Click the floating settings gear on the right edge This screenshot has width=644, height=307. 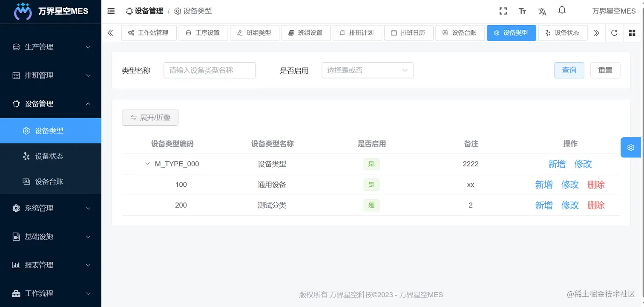coord(631,147)
